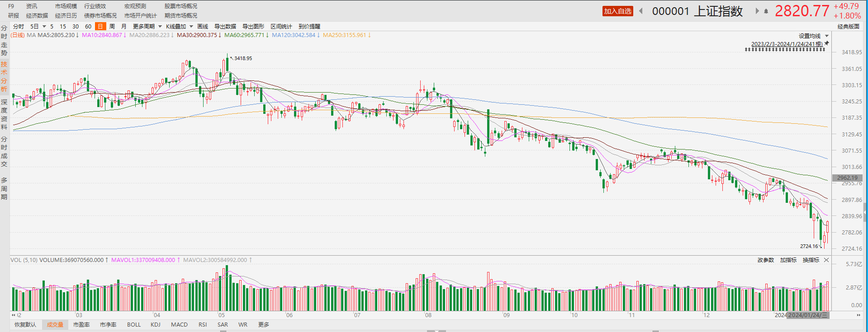Viewport: 868px width, 332px height.
Task: Open the 深度资料 sidebar tab
Action: pos(4,114)
